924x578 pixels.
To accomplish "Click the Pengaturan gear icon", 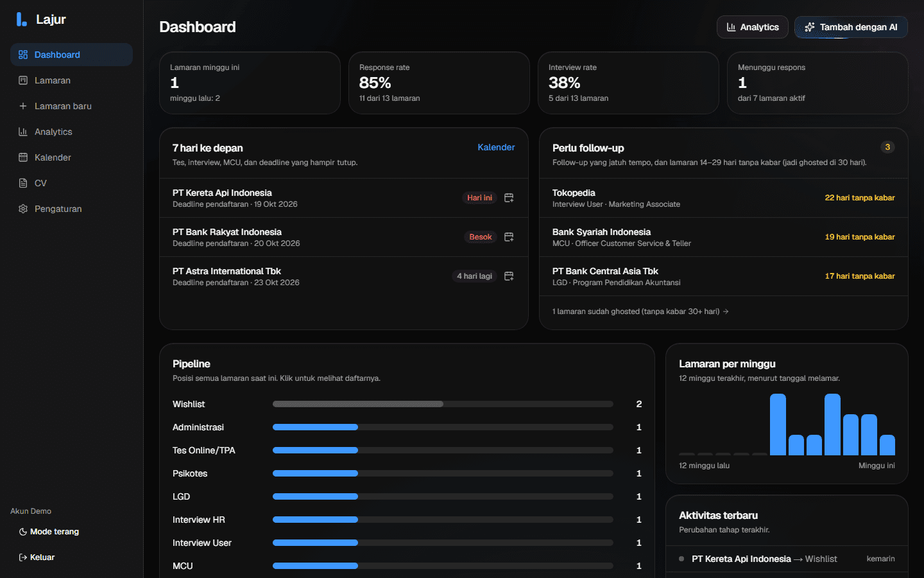I will click(x=23, y=209).
